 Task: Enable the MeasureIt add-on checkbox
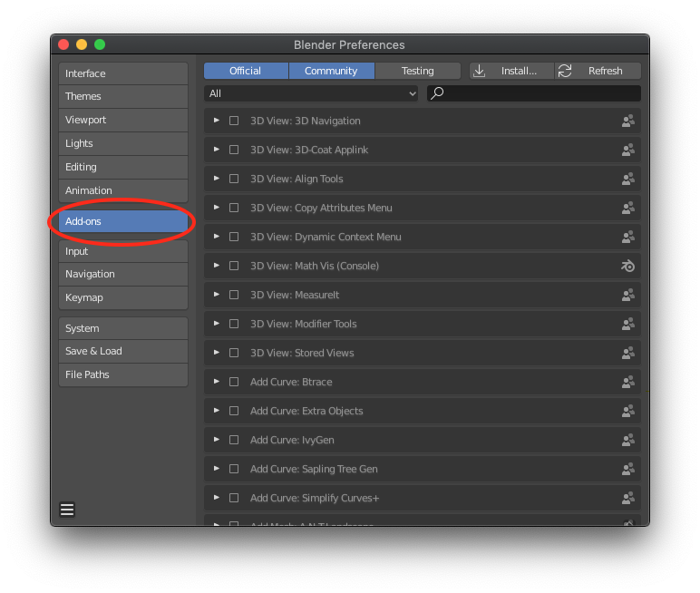[x=234, y=295]
